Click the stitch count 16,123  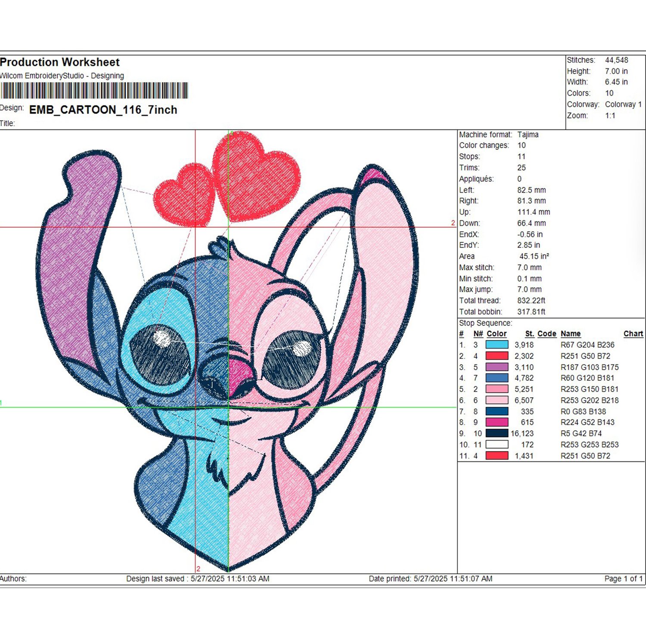pos(522,434)
